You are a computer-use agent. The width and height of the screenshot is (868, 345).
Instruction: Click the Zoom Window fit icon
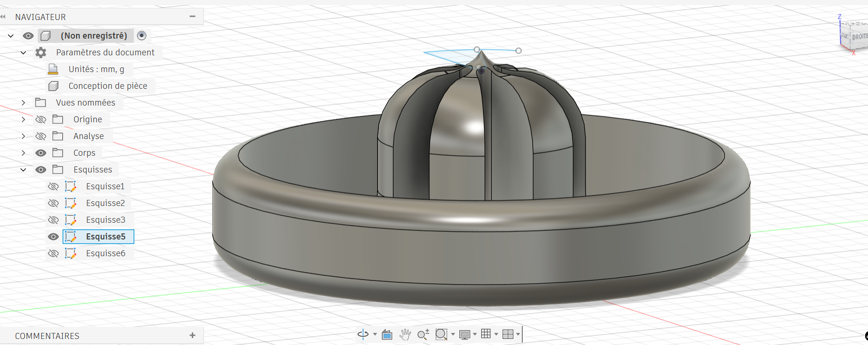tap(441, 334)
